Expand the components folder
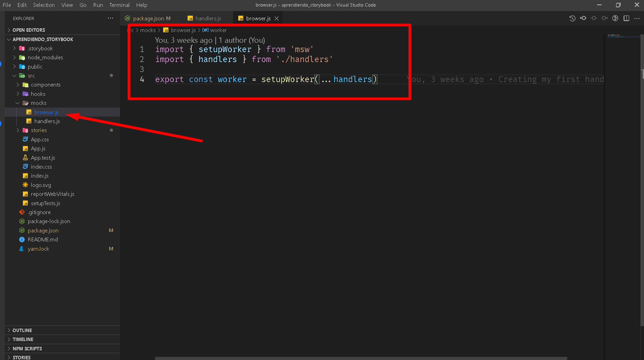This screenshot has height=360, width=644. [x=45, y=85]
